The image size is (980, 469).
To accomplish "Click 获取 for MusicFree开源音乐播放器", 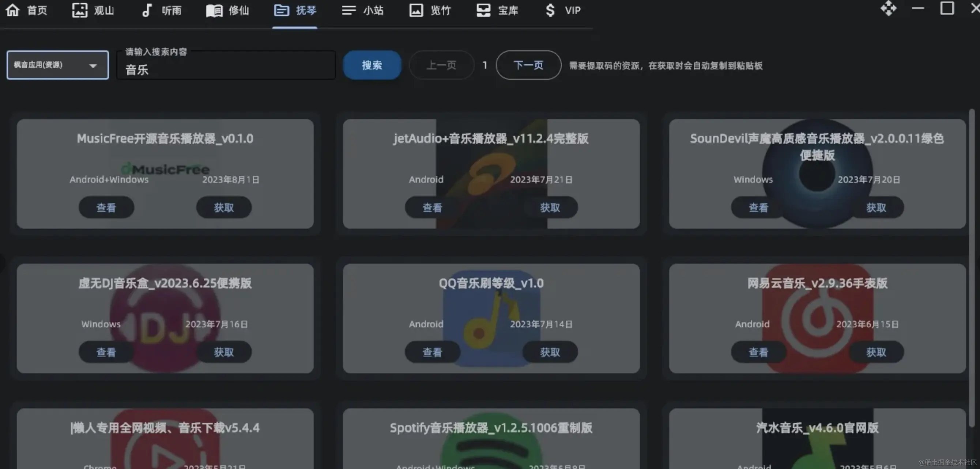I will point(224,207).
